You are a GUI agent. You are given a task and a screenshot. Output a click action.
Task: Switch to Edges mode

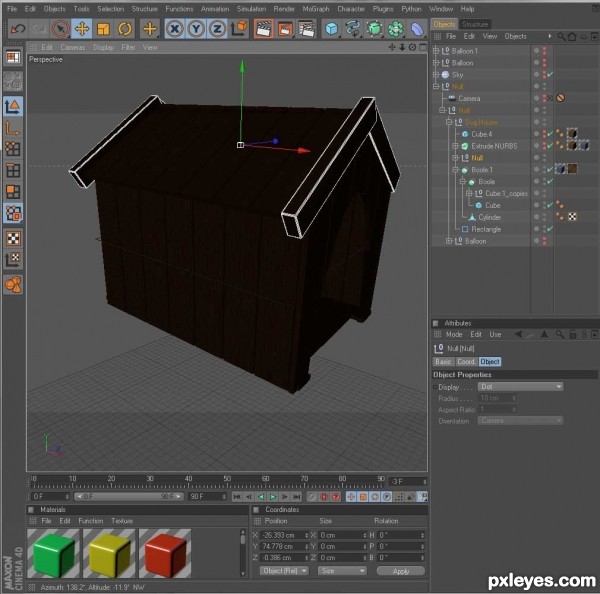pos(13,170)
